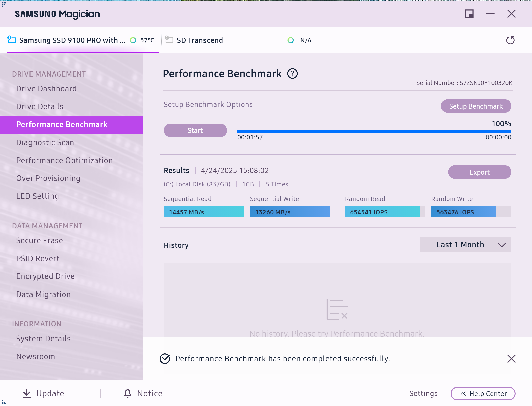Screen dimensions: 532x406
Task: Export the benchmark results
Action: pos(479,172)
